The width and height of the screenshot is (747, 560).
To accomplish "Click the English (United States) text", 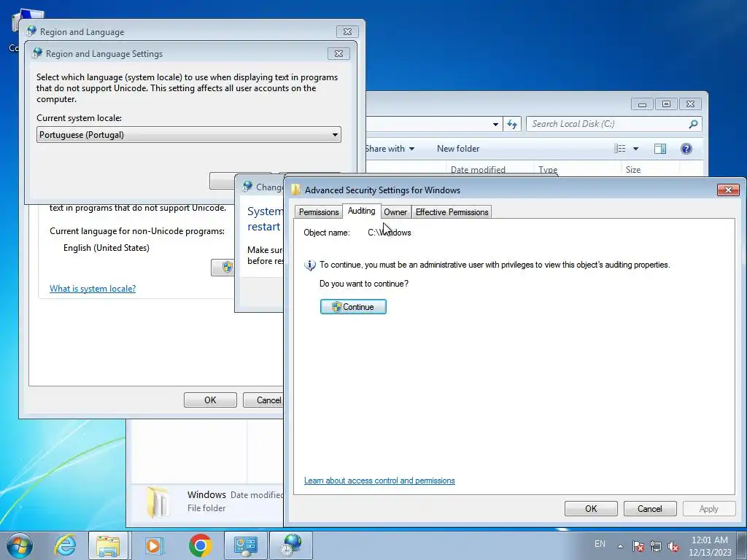I will (107, 248).
